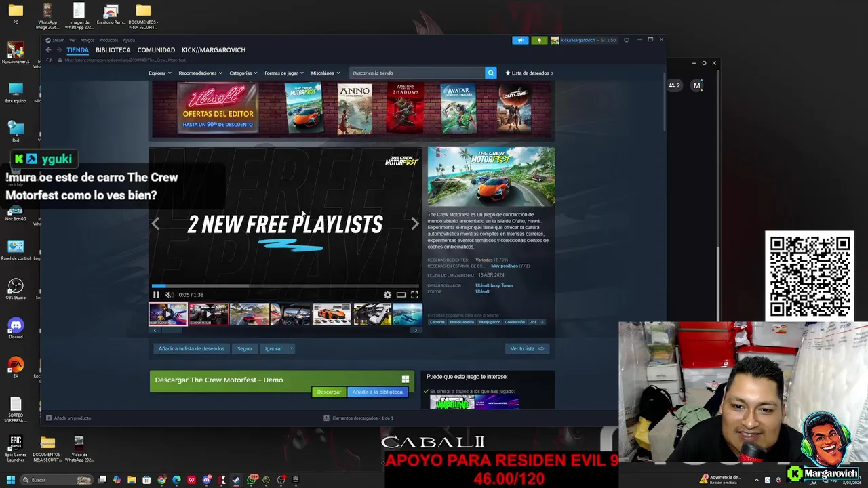This screenshot has width=868, height=488.
Task: Open Lista de deseados link
Action: pos(529,73)
